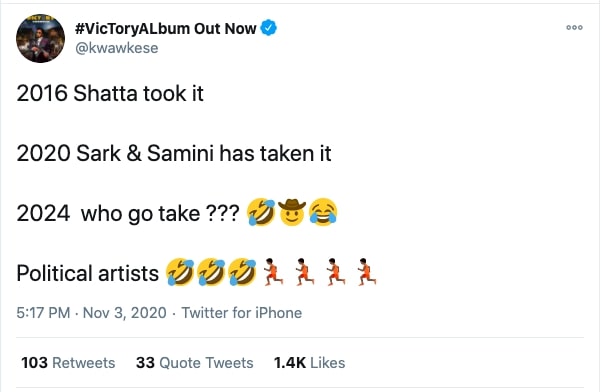Click the cowboy hat face emoji
This screenshot has width=602, height=392.
coord(292,212)
